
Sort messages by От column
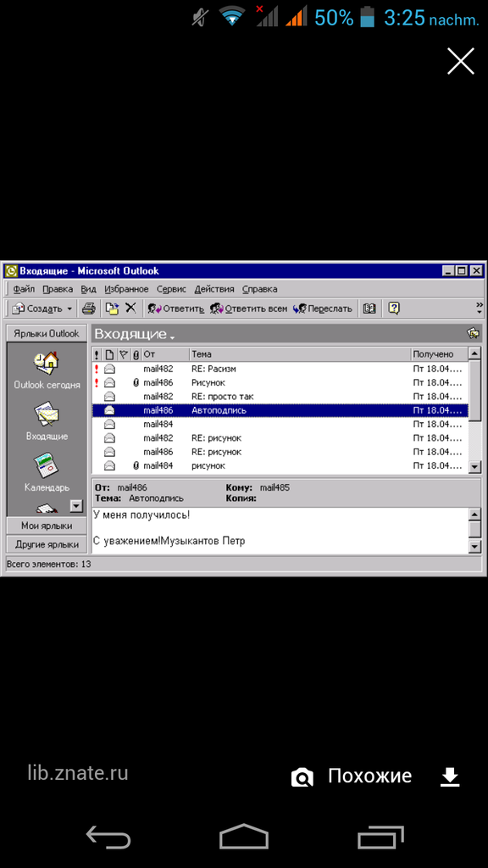165,354
